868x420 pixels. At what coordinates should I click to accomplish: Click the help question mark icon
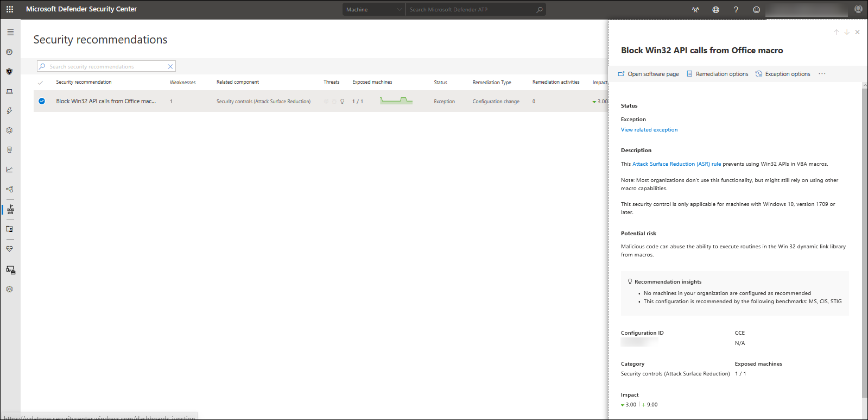click(736, 10)
